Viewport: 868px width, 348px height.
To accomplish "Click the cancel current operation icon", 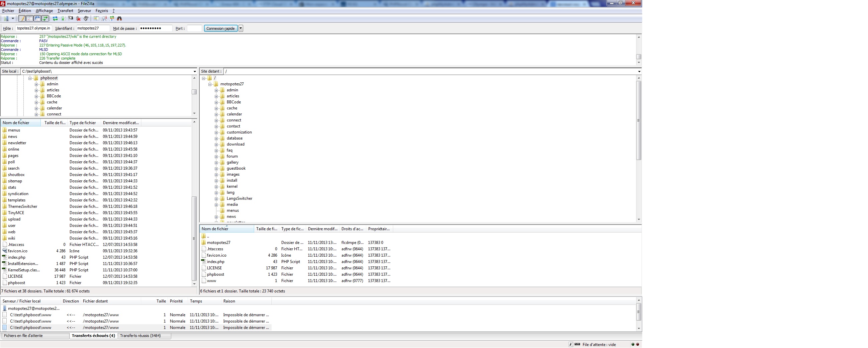I will 71,18.
